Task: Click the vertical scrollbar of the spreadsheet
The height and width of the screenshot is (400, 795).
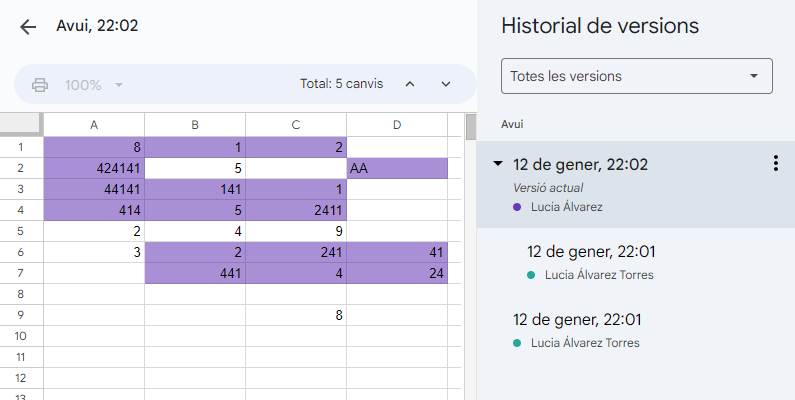Action: 470,260
